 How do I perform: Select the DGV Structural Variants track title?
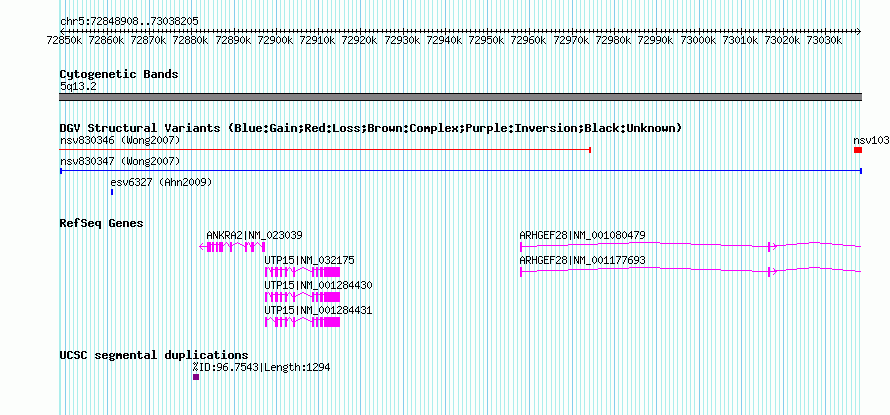click(371, 128)
